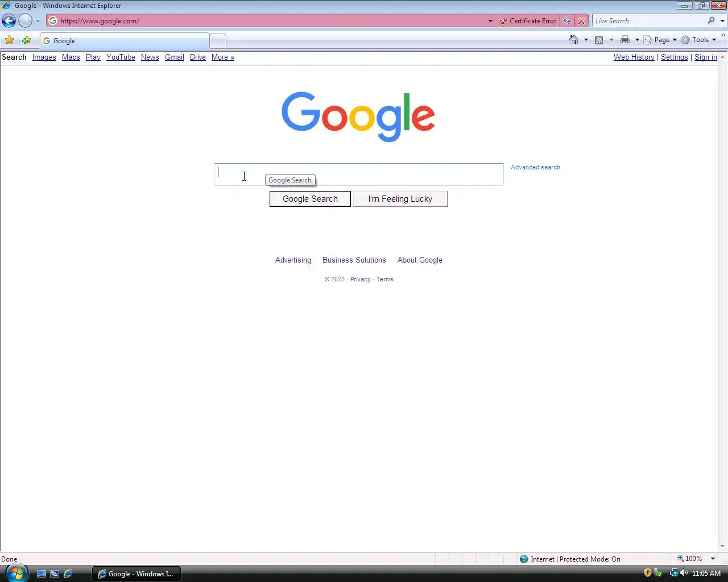Open the search provider options dropdown

pos(722,21)
